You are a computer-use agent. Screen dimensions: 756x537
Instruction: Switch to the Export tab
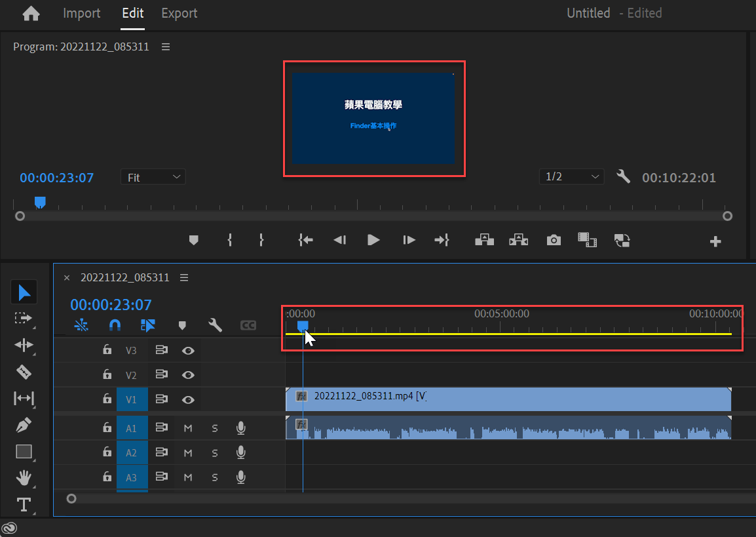coord(180,13)
